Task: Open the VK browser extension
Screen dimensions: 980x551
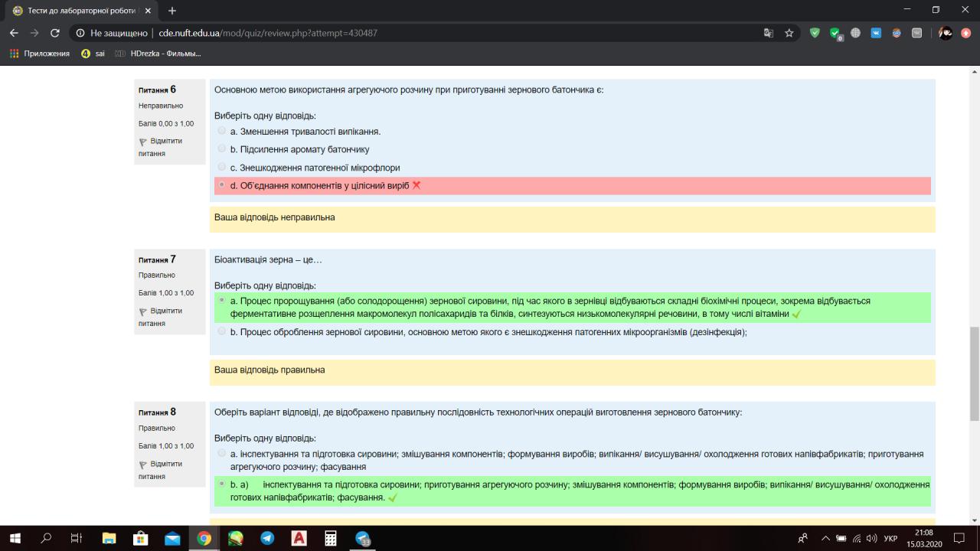Action: click(x=876, y=33)
